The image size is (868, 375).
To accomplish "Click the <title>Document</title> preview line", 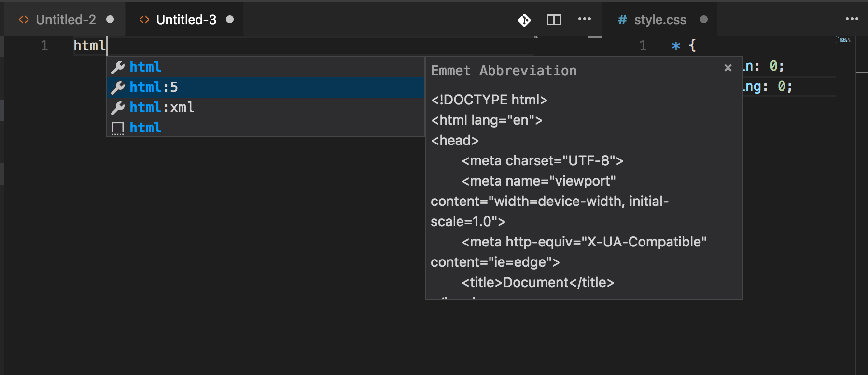I will (538, 282).
